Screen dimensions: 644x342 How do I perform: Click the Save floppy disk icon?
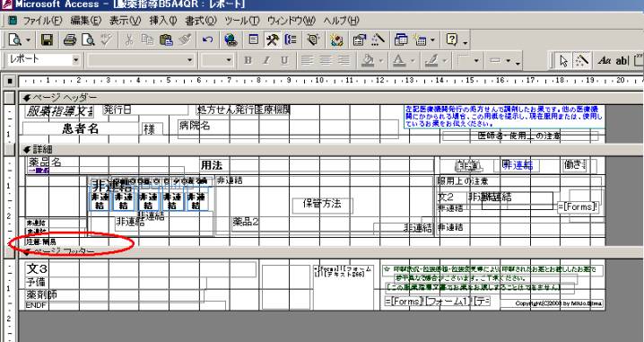[47, 39]
